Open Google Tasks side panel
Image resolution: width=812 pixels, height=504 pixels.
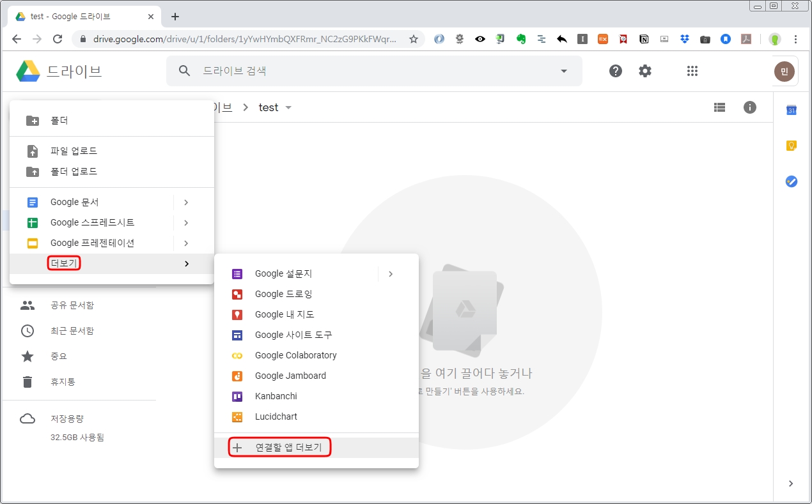click(x=792, y=181)
